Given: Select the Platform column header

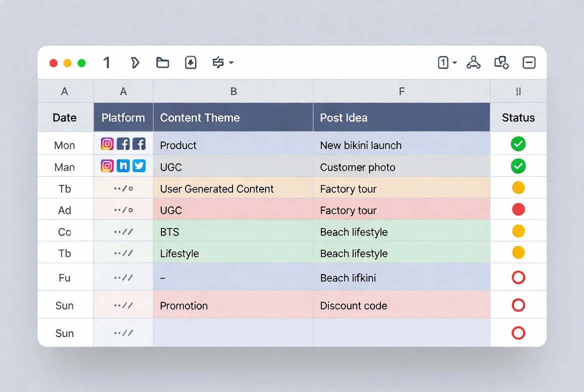Looking at the screenshot, I should [x=123, y=117].
